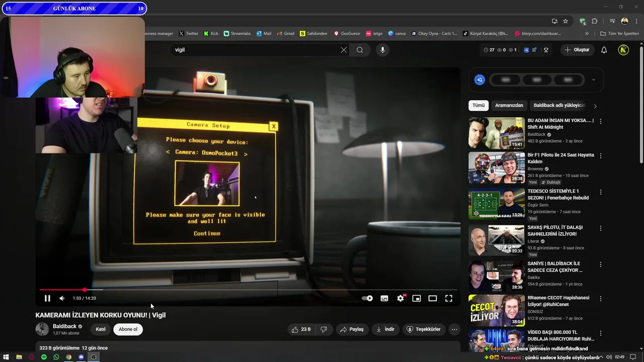The image size is (644, 362).
Task: Select the Baldiback adlı yükleyici chip
Action: (559, 106)
